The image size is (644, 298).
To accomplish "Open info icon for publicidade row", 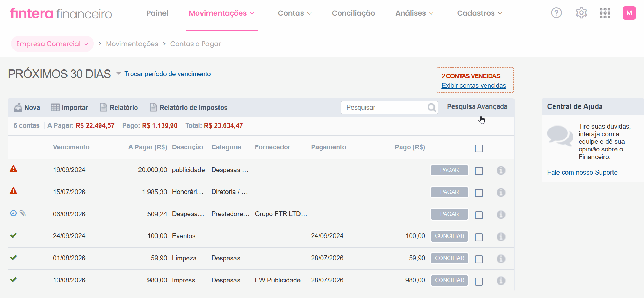I will [501, 170].
